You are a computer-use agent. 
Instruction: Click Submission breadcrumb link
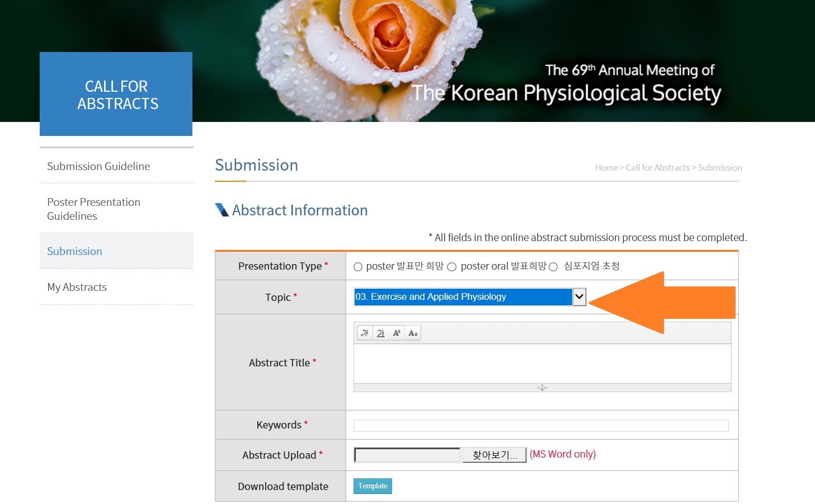tap(720, 168)
